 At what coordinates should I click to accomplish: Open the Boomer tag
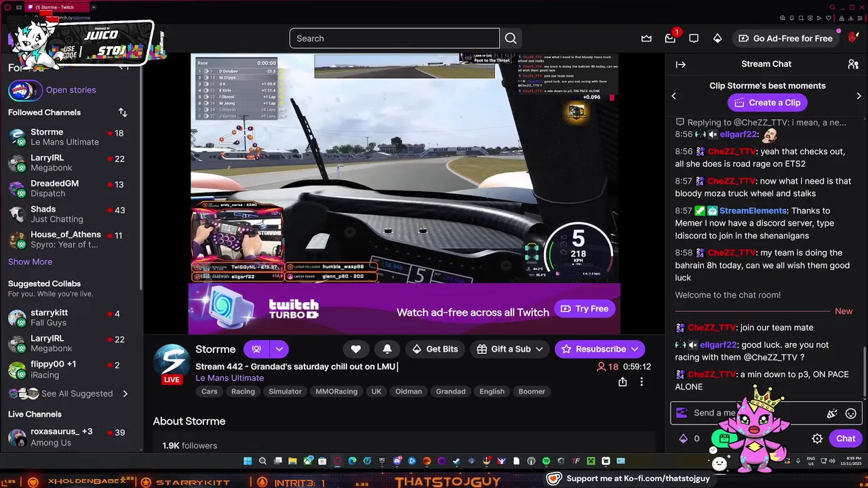click(532, 392)
